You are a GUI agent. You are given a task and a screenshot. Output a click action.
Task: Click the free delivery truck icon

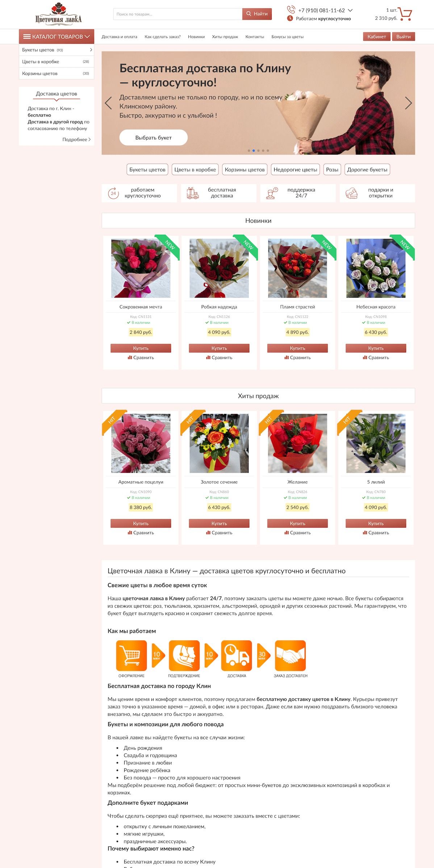(193, 193)
